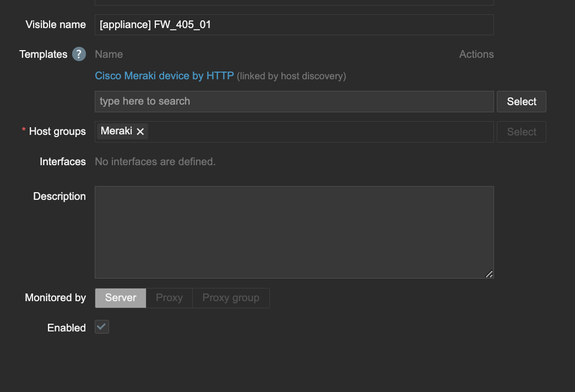Click the Meraki host group tag text
The image size is (575, 392).
click(x=116, y=132)
